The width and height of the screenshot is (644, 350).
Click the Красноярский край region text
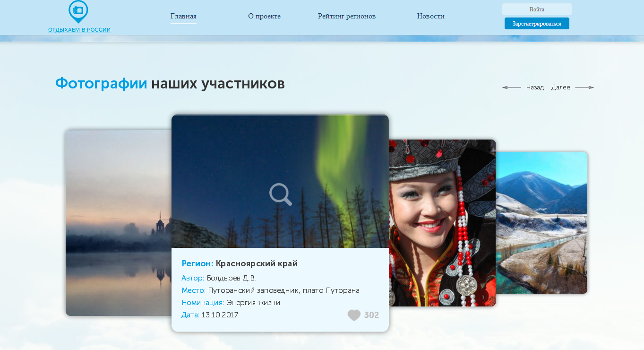(257, 263)
